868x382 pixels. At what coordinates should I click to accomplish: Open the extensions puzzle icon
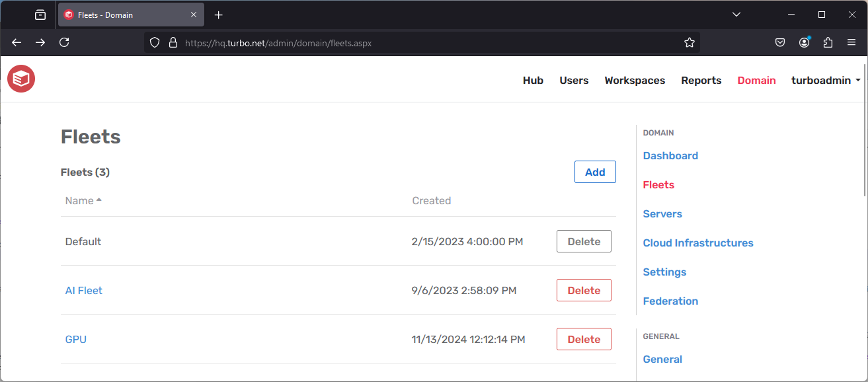[828, 42]
